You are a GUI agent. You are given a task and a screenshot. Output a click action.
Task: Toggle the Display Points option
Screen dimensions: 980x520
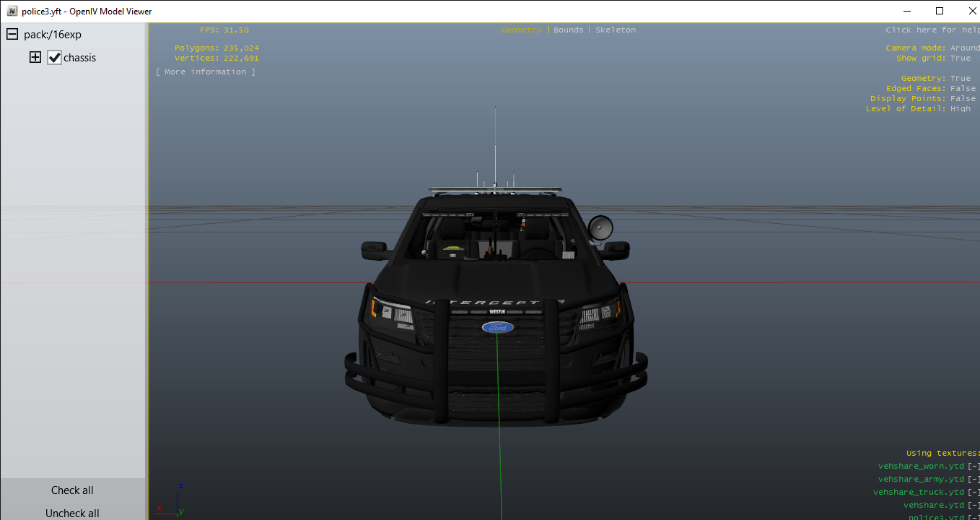tap(962, 99)
